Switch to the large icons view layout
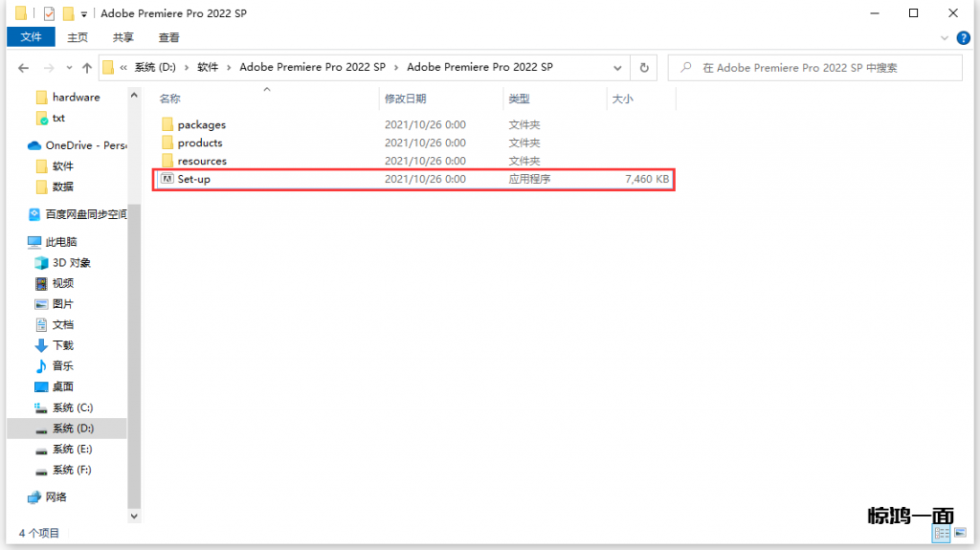This screenshot has width=980, height=550. 960,533
